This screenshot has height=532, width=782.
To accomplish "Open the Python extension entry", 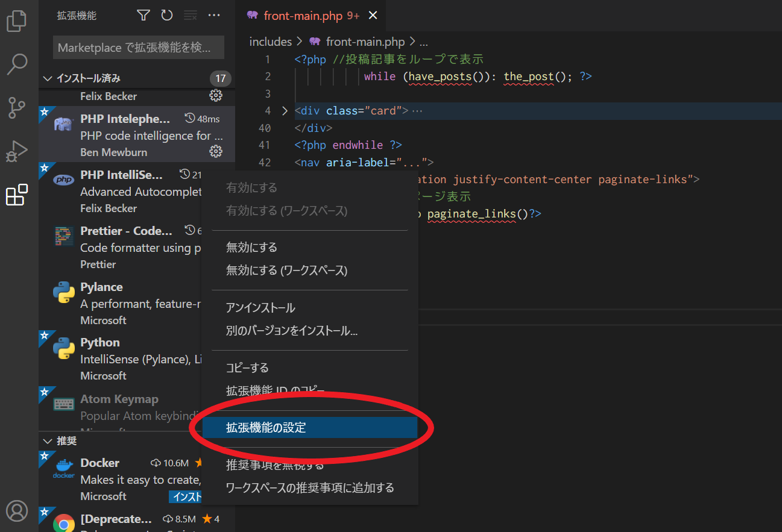I will pos(137,358).
